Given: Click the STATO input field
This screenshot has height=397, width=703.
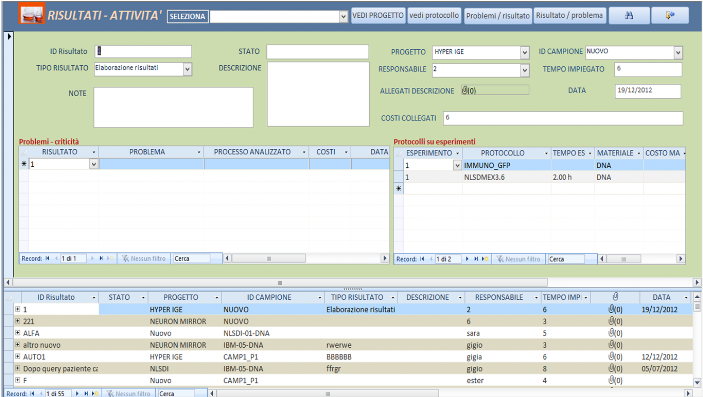Looking at the screenshot, I should pyautogui.click(x=317, y=52).
